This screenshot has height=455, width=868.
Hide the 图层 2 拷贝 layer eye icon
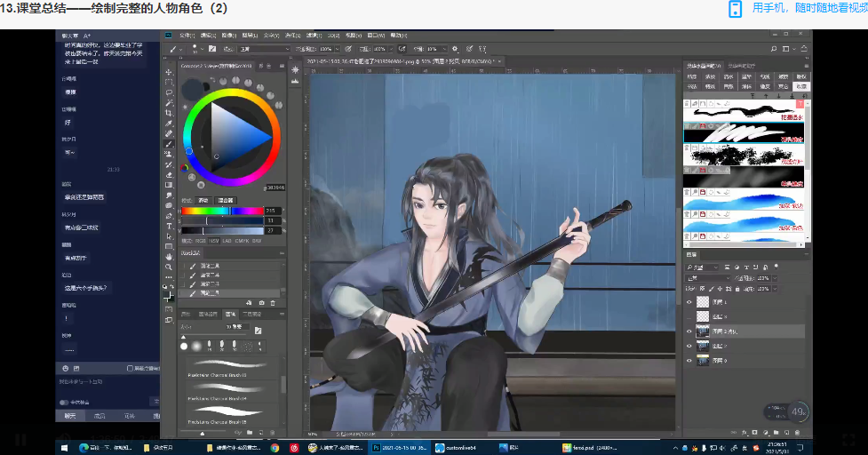point(689,331)
